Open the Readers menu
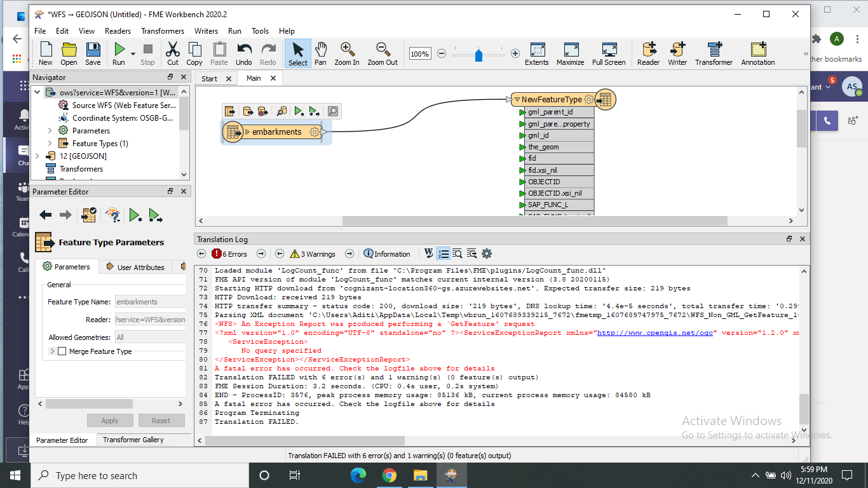This screenshot has height=488, width=868. (118, 30)
